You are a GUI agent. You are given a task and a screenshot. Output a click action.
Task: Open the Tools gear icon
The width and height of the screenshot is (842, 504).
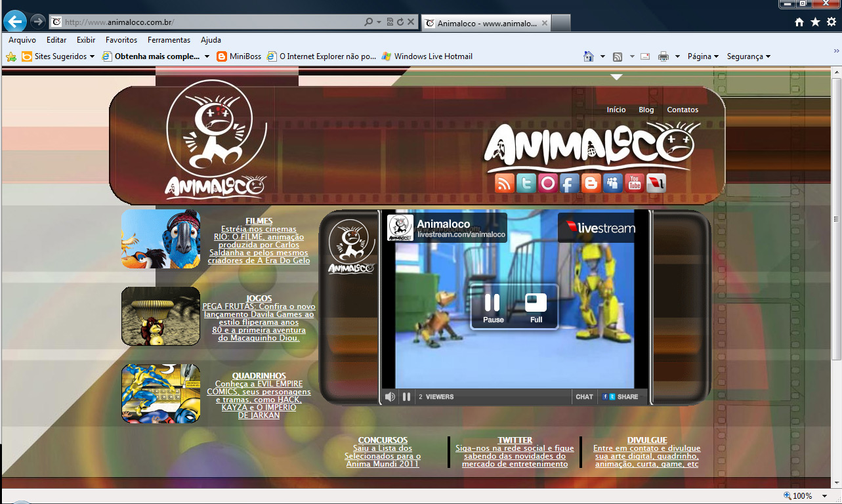tap(831, 22)
